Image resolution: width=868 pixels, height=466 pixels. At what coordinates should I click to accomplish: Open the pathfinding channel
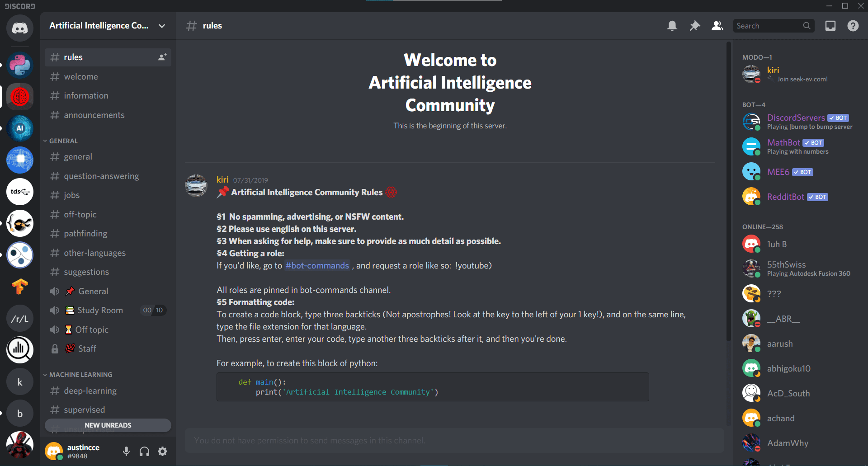(x=108, y=233)
